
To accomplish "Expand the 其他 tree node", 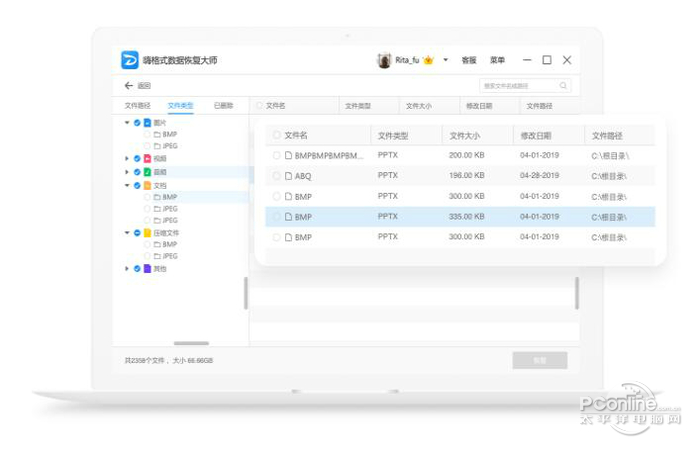I will (x=127, y=268).
